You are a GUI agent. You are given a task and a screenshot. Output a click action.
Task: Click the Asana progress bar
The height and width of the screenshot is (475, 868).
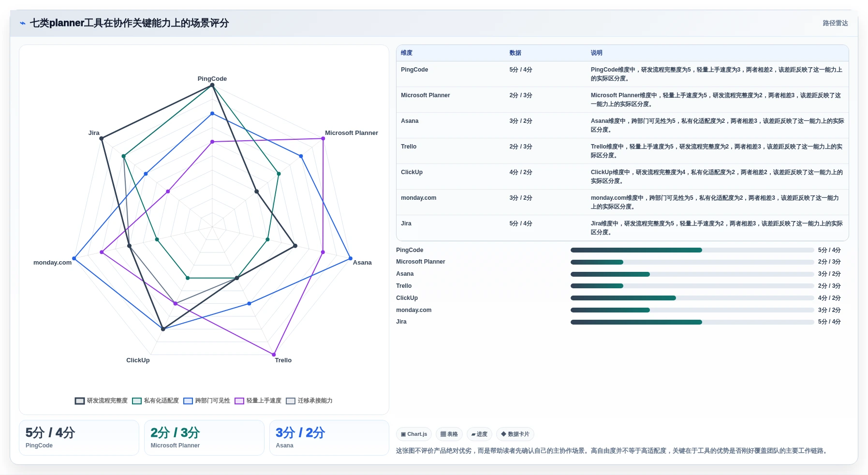692,274
